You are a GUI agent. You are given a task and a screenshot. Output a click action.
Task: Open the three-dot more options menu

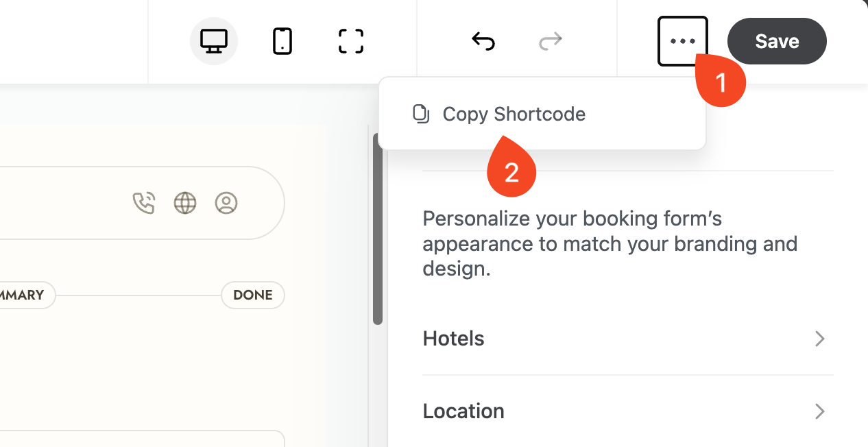(x=682, y=41)
